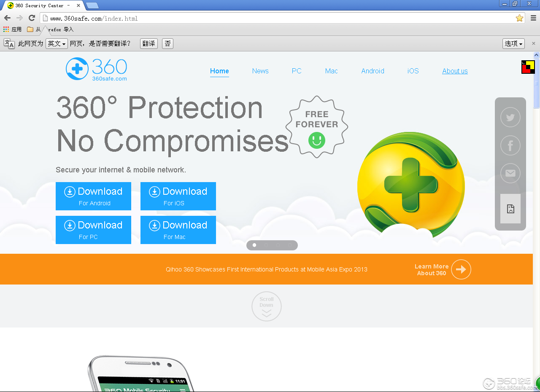This screenshot has width=540, height=392.
Task: Click the 否 decline button
Action: [167, 43]
